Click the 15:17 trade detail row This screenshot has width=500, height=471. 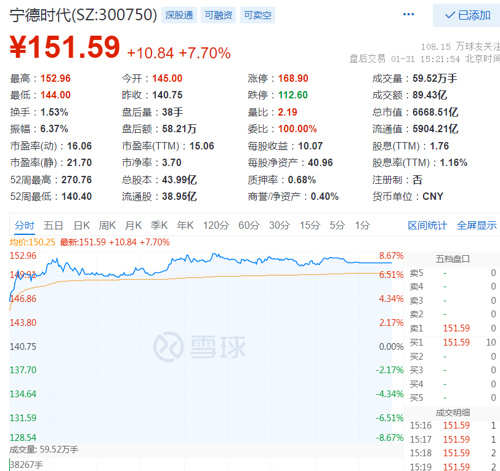pos(453,440)
